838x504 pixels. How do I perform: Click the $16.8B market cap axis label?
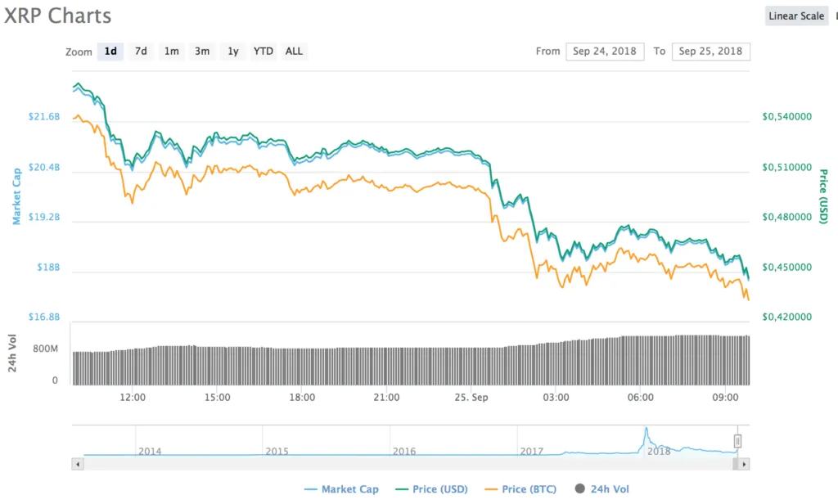(44, 317)
